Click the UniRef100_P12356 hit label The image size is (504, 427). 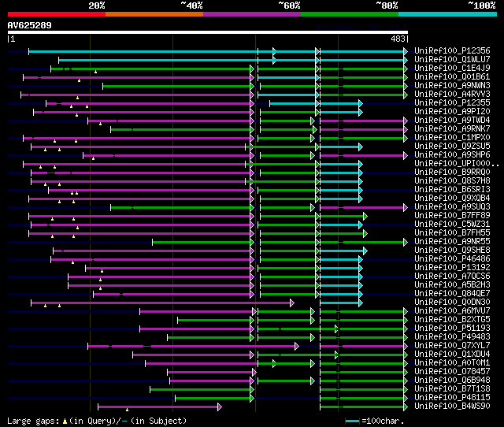(x=452, y=50)
